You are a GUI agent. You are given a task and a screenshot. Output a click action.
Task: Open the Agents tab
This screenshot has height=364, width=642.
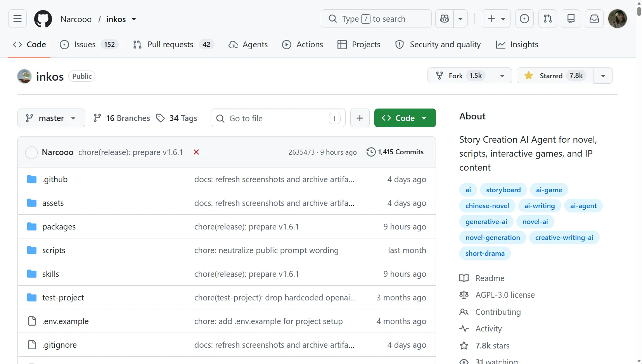(248, 45)
